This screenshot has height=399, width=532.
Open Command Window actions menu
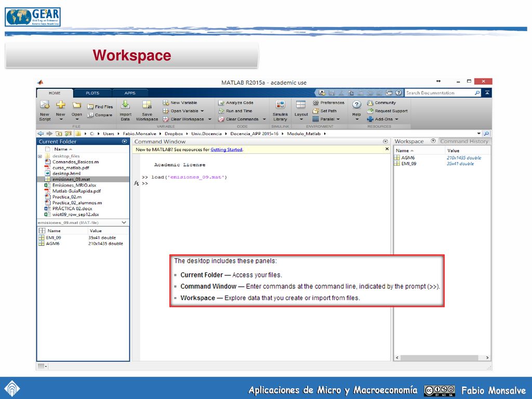pos(385,141)
